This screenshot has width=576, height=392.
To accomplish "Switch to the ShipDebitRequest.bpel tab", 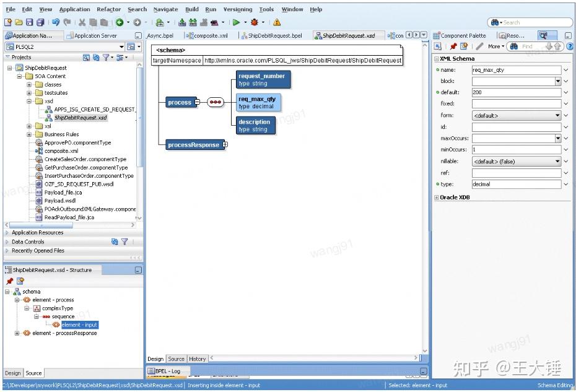I will click(x=271, y=36).
